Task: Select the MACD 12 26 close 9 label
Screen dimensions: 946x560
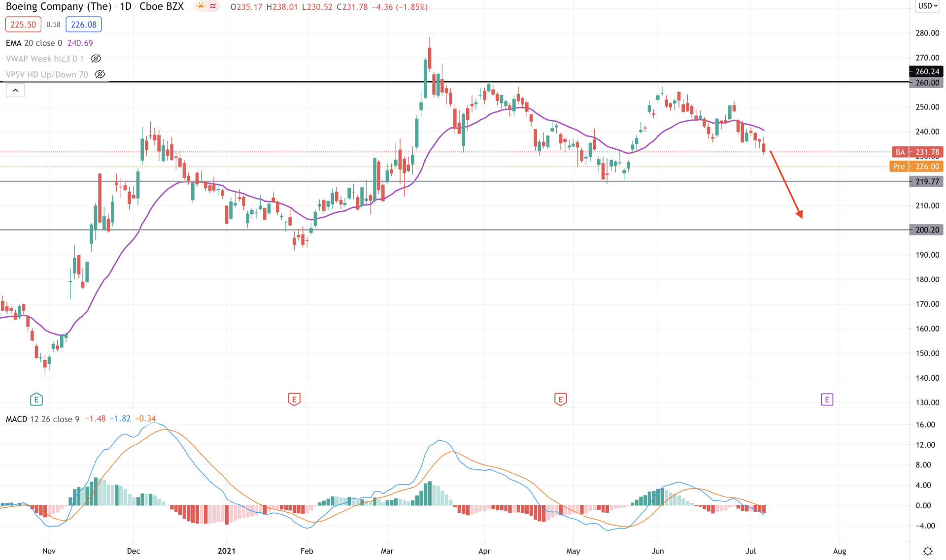Action: click(42, 419)
